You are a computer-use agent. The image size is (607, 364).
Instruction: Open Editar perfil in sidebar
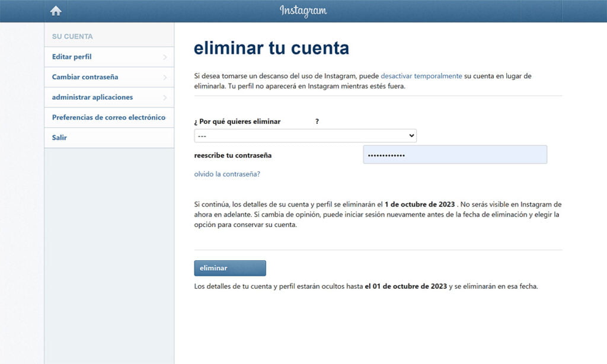[109, 57]
